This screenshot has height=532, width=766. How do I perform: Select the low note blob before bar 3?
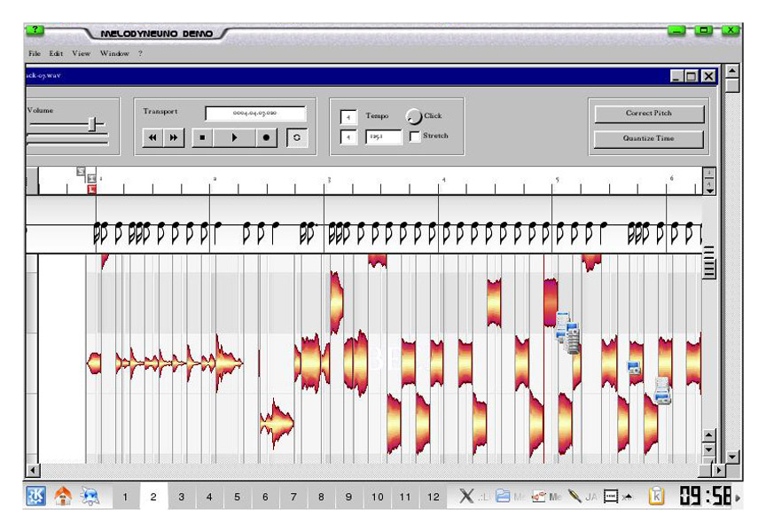(x=277, y=424)
